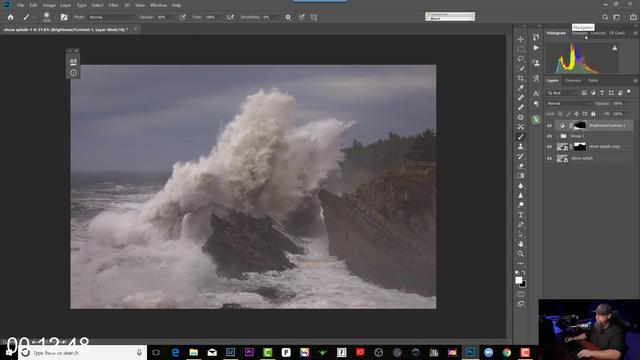Enable airbrush-style build-up effect
This screenshot has width=640, height=360.
click(x=230, y=17)
